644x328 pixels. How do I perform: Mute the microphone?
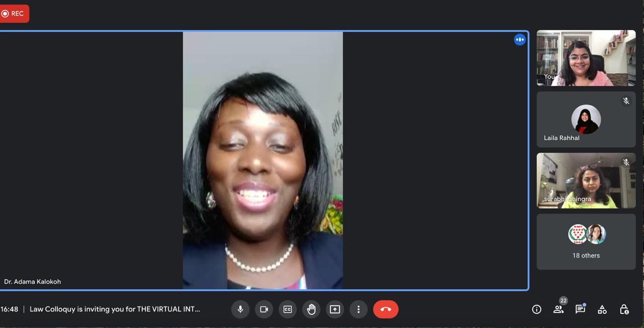240,309
